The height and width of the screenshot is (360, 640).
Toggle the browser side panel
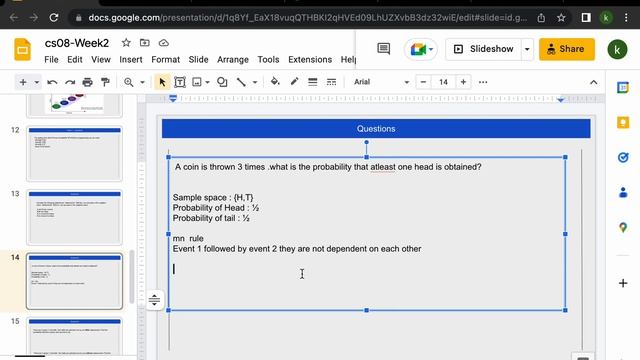click(x=586, y=18)
